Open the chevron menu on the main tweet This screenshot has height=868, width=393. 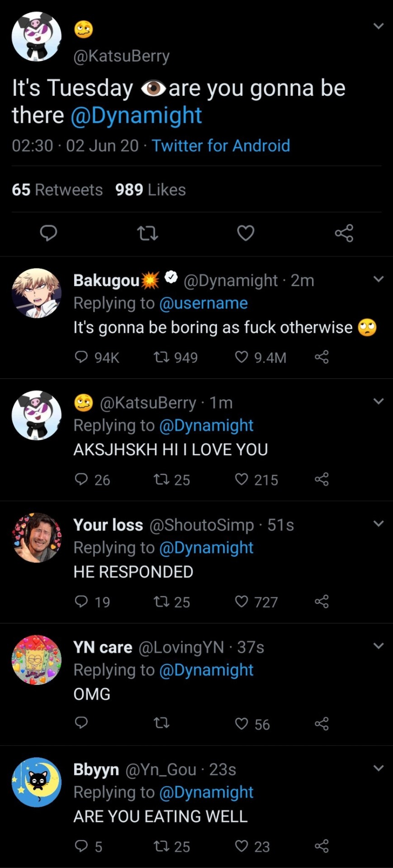click(x=379, y=26)
